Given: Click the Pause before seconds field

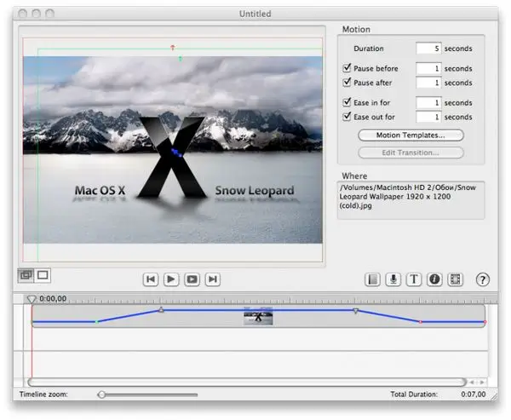Looking at the screenshot, I should tap(428, 68).
